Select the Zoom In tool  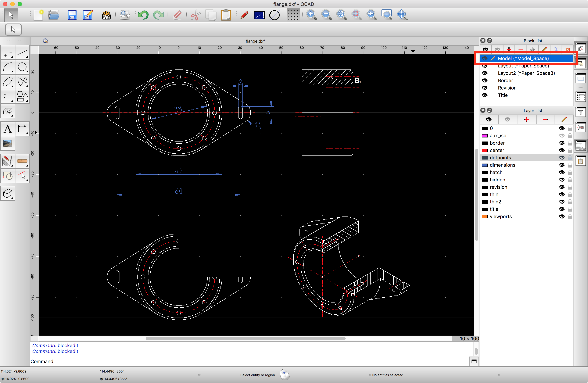(x=311, y=15)
